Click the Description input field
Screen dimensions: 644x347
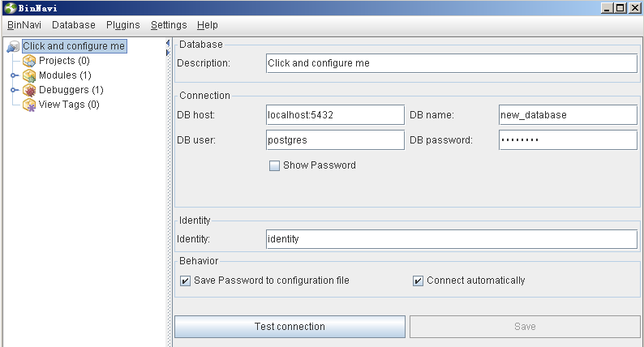452,63
